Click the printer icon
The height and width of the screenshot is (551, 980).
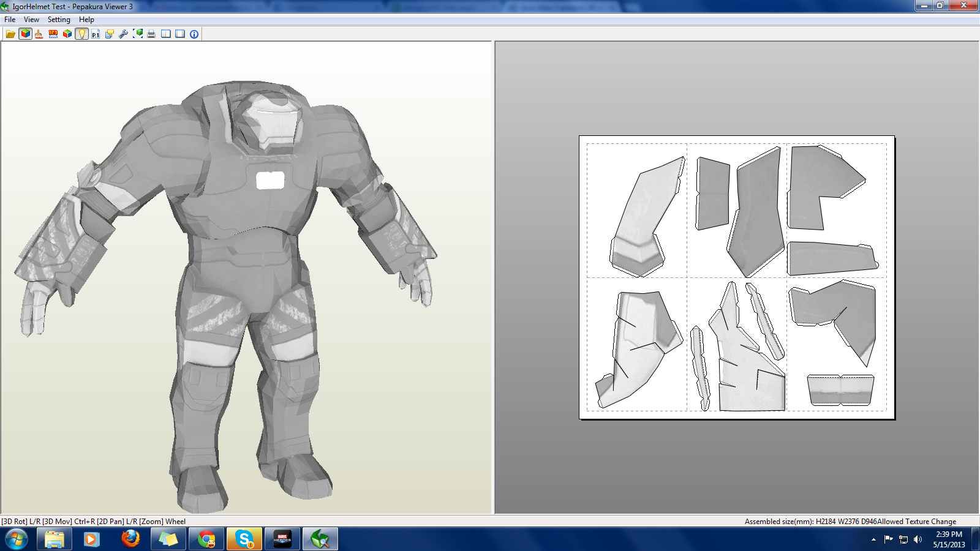click(x=151, y=34)
